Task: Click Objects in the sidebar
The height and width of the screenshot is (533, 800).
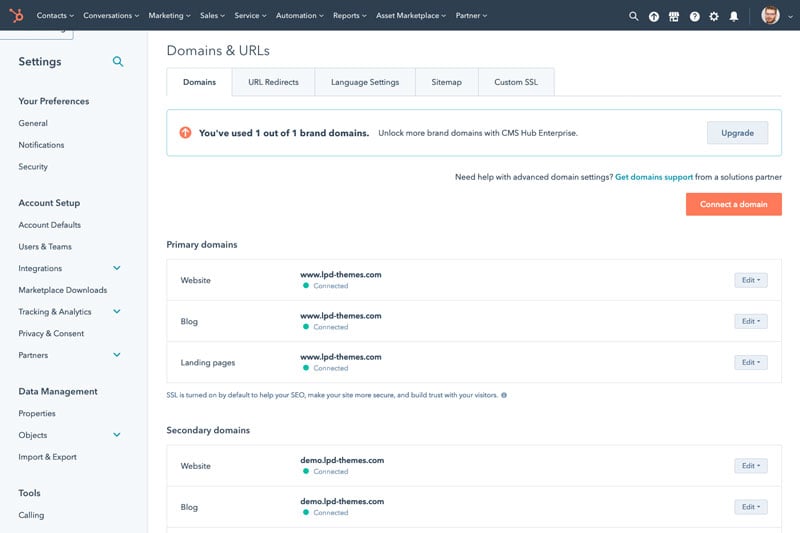Action: pyautogui.click(x=33, y=435)
